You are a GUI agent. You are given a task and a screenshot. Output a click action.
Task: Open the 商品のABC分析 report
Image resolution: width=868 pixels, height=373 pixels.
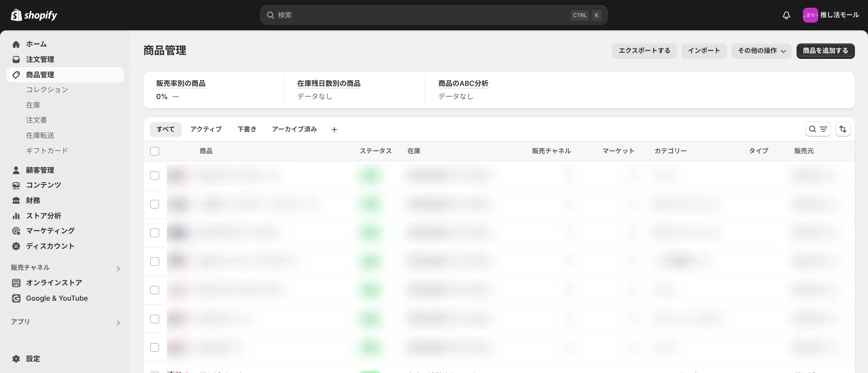tap(463, 83)
